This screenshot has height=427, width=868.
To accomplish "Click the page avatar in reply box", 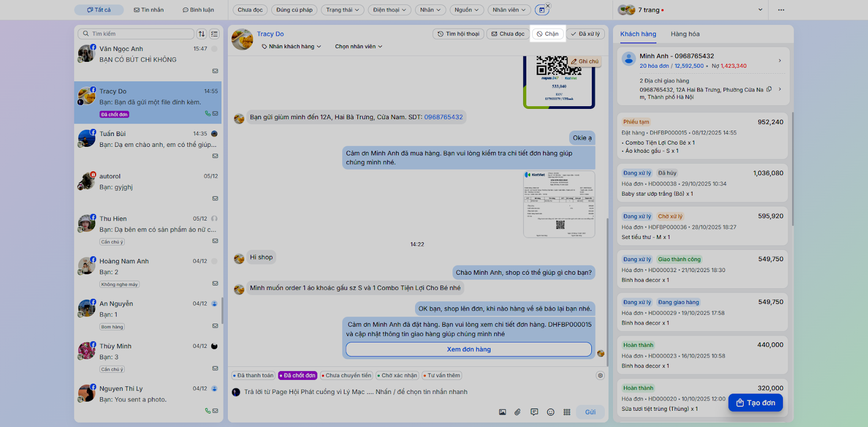I will [x=236, y=392].
